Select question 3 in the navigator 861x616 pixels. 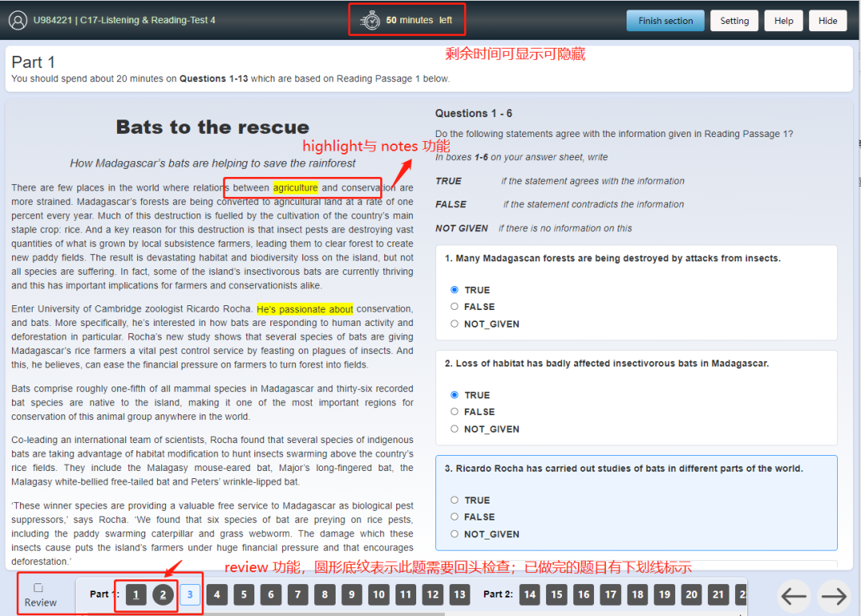click(x=190, y=594)
